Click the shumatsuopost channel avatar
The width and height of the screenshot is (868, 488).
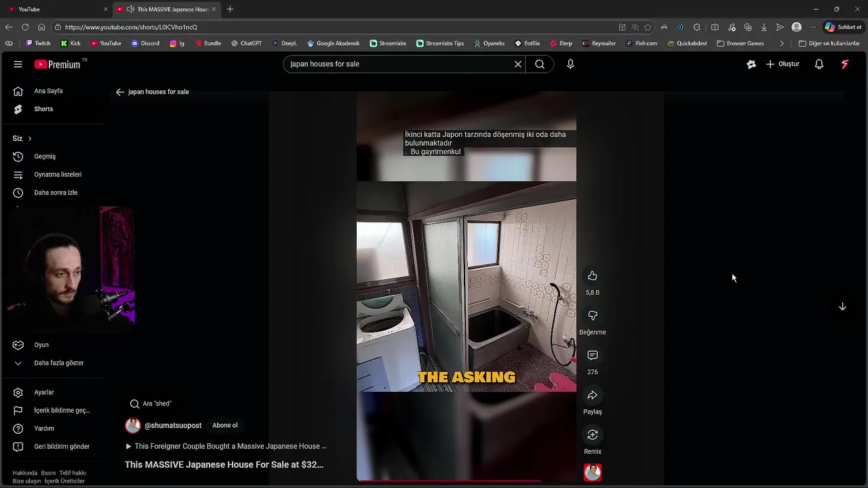[133, 426]
